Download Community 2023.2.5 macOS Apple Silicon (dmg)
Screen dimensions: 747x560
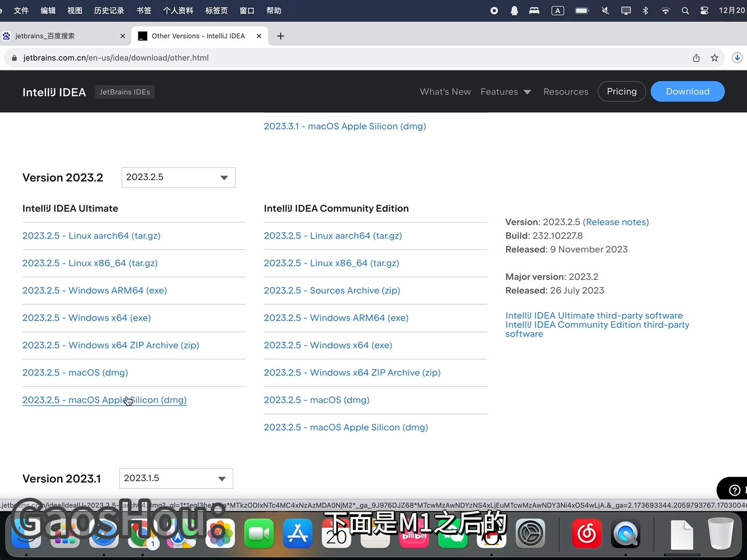pyautogui.click(x=346, y=427)
